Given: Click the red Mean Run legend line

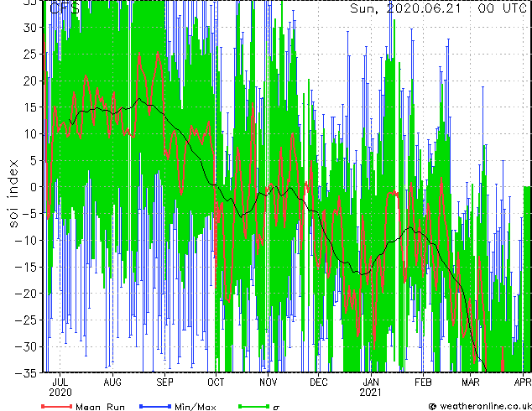Looking at the screenshot, I should point(57,406).
